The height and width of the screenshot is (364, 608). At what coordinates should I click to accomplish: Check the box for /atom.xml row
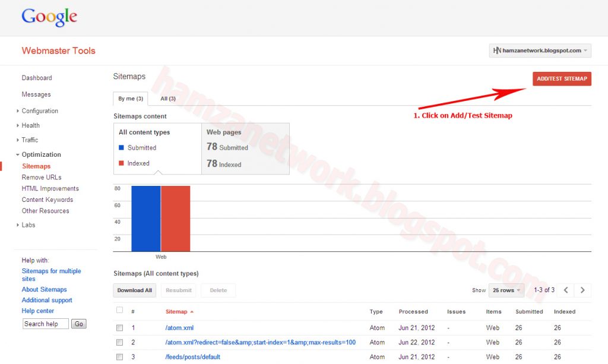coord(119,328)
